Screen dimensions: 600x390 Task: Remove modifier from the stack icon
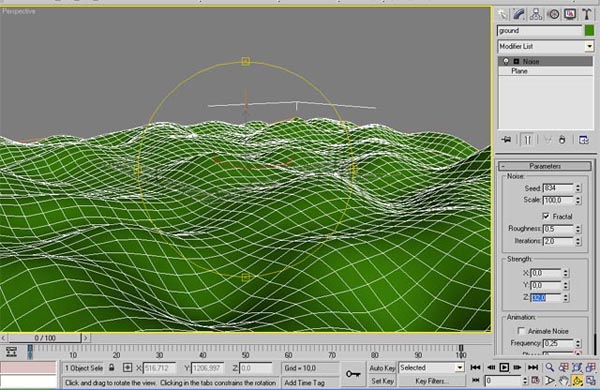pyautogui.click(x=562, y=140)
